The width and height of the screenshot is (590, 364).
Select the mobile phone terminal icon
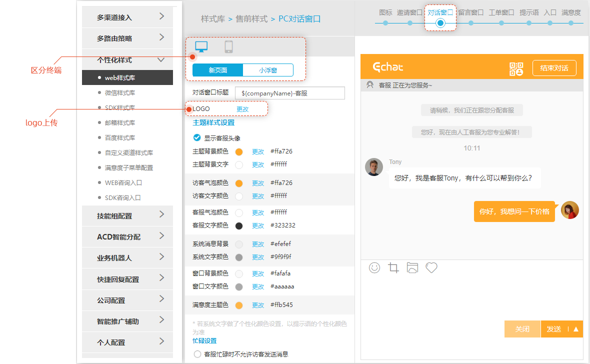point(229,47)
